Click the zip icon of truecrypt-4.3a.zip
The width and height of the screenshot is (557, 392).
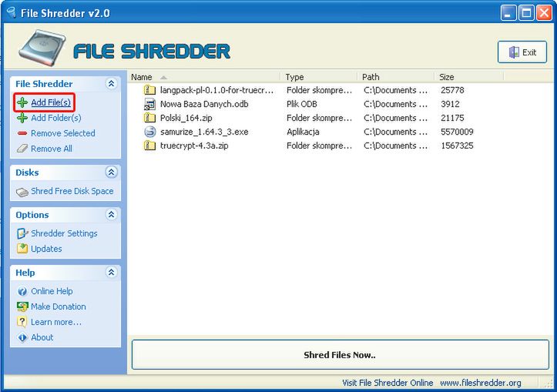(x=149, y=146)
